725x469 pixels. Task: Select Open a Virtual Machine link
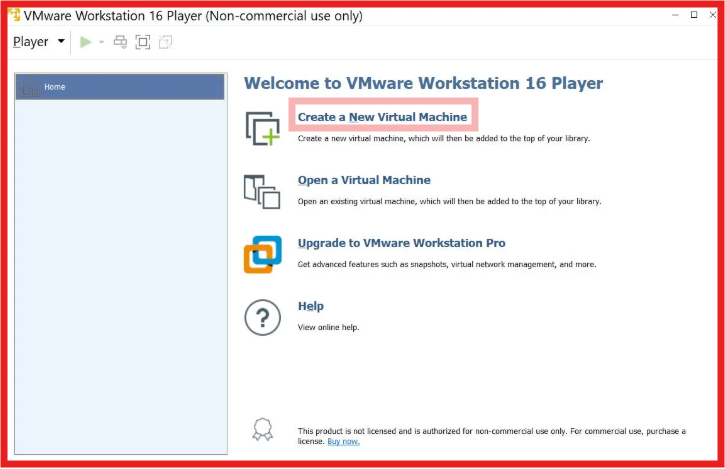coord(364,180)
